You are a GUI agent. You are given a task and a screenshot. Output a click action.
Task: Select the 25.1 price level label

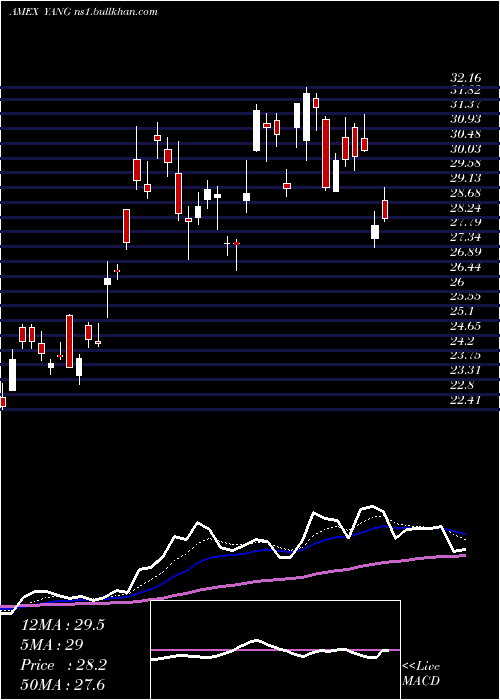click(462, 311)
